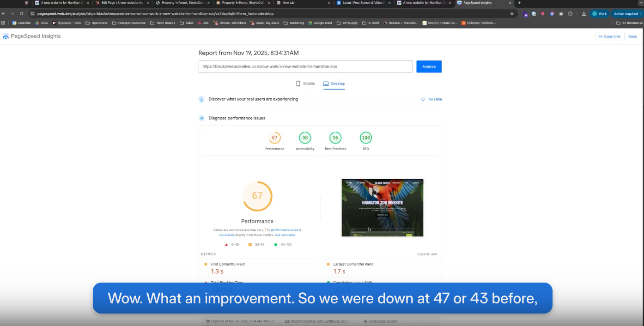The image size is (644, 326).
Task: Reload the page using the refresh icon
Action: click(21, 14)
